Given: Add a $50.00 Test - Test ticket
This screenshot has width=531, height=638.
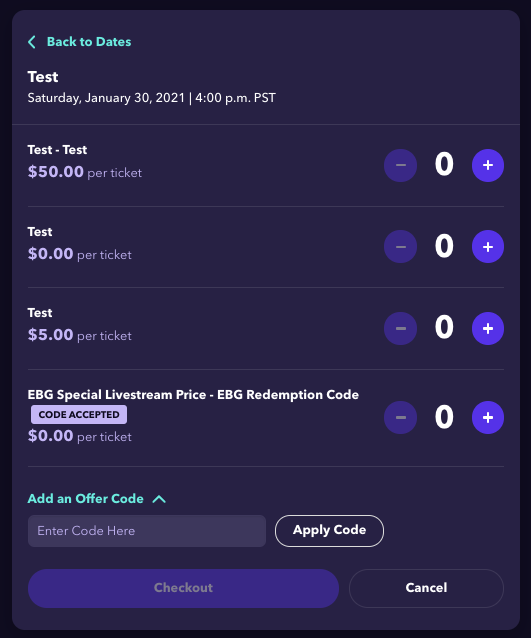Looking at the screenshot, I should (x=487, y=165).
